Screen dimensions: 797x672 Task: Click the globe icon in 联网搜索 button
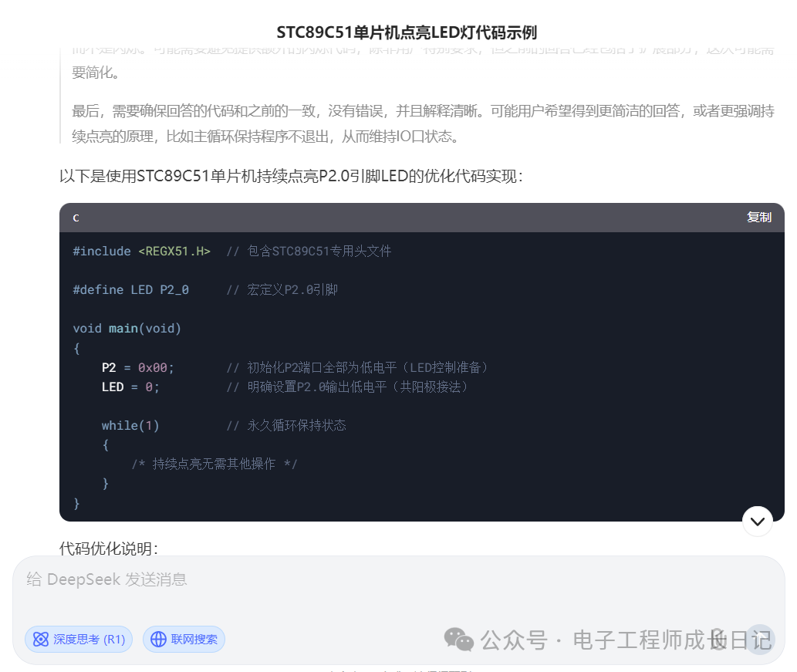click(x=159, y=639)
